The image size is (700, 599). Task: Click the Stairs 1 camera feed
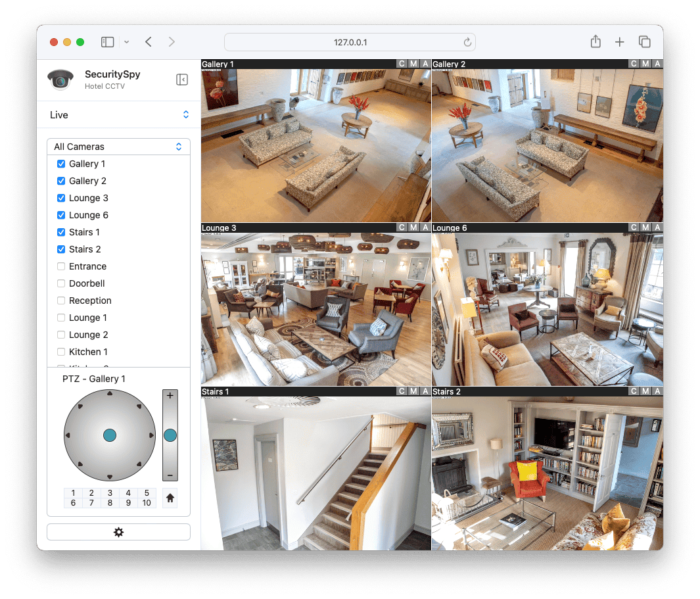point(315,472)
